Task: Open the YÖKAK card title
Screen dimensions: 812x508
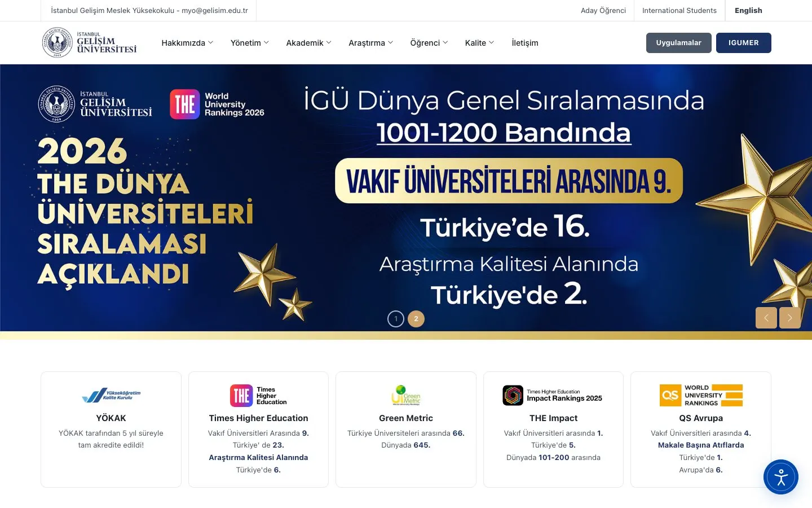Action: 111,418
